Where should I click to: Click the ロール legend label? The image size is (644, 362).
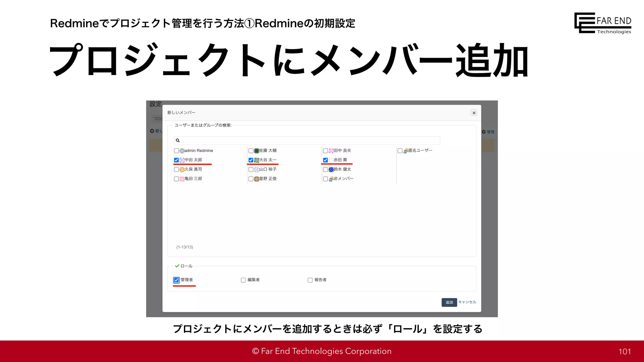186,266
